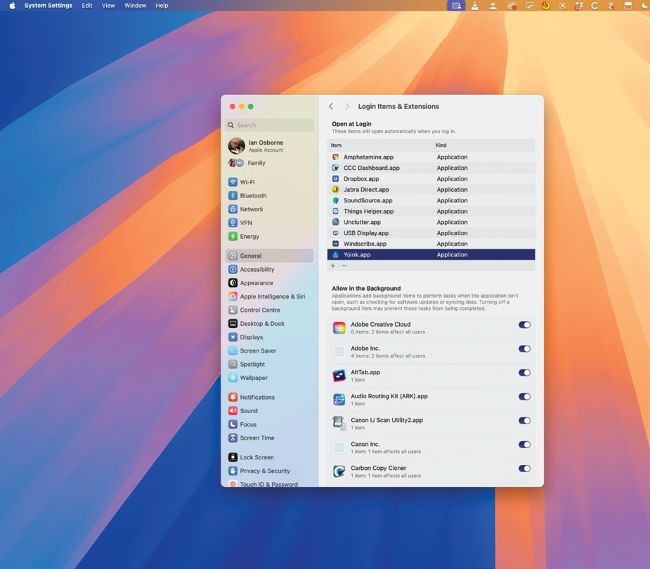650x569 pixels.
Task: Open Sound settings
Action: 269,411
